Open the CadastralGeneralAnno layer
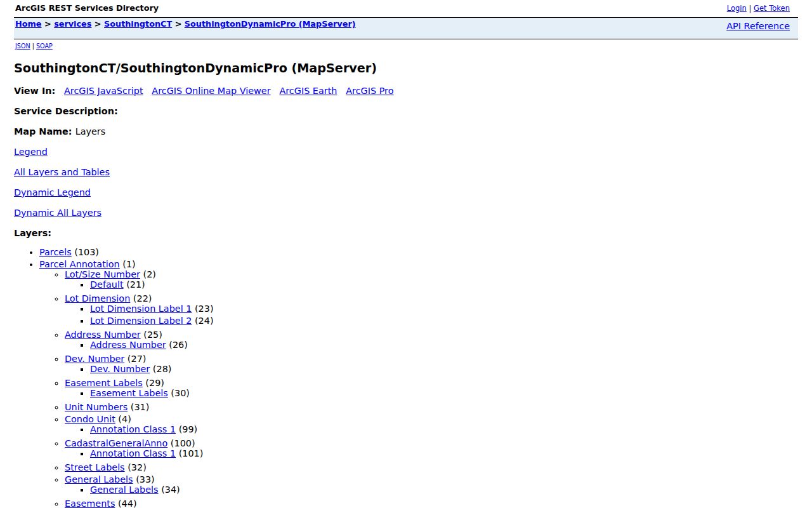 coord(116,443)
